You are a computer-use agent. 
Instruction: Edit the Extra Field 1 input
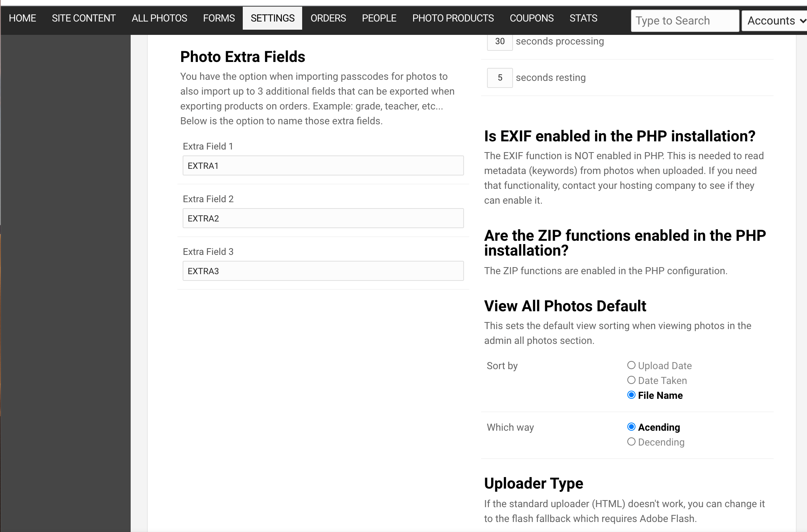pyautogui.click(x=323, y=165)
